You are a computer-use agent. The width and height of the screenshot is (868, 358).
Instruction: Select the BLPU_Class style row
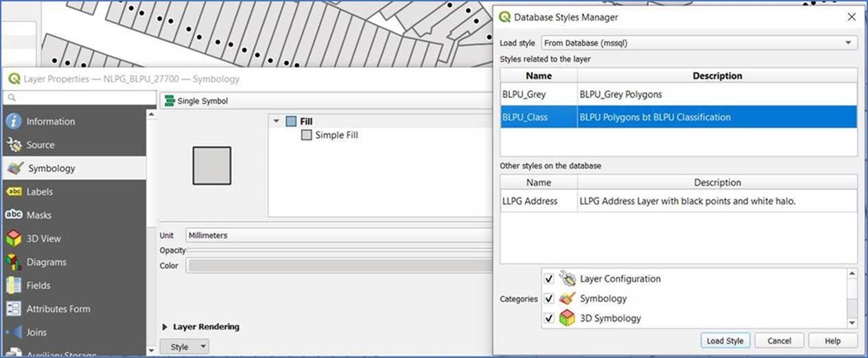click(x=679, y=117)
